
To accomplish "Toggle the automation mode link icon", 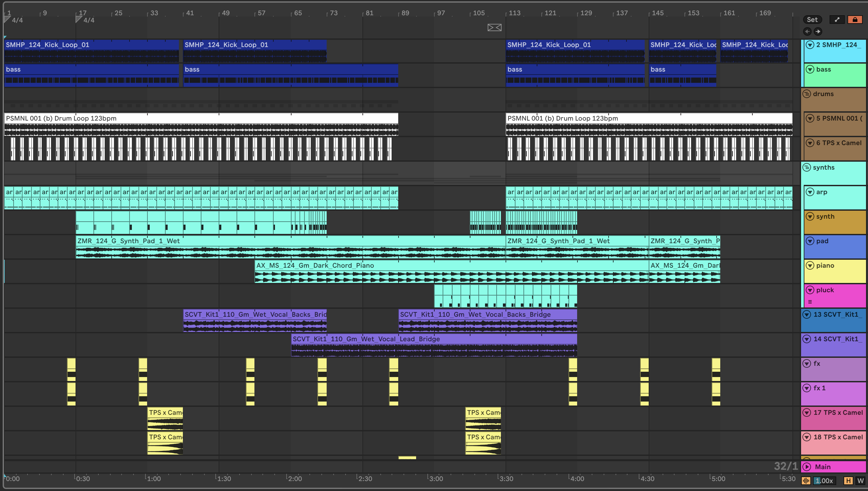I will coord(837,20).
